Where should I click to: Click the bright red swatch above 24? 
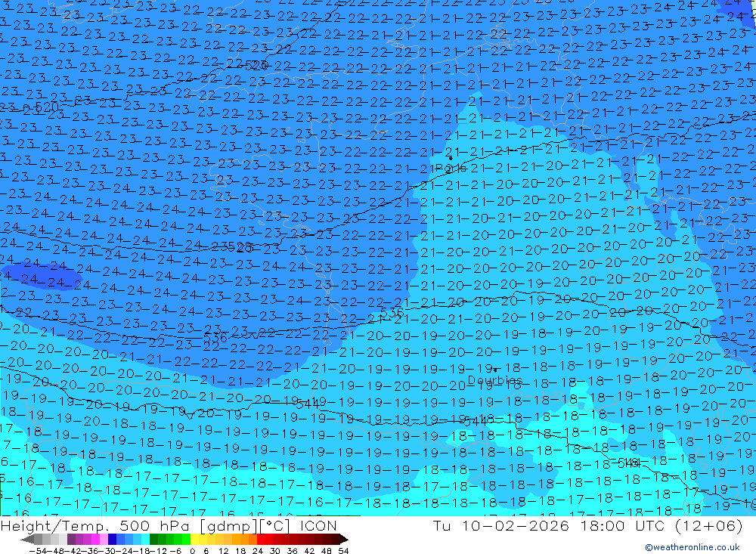261,539
